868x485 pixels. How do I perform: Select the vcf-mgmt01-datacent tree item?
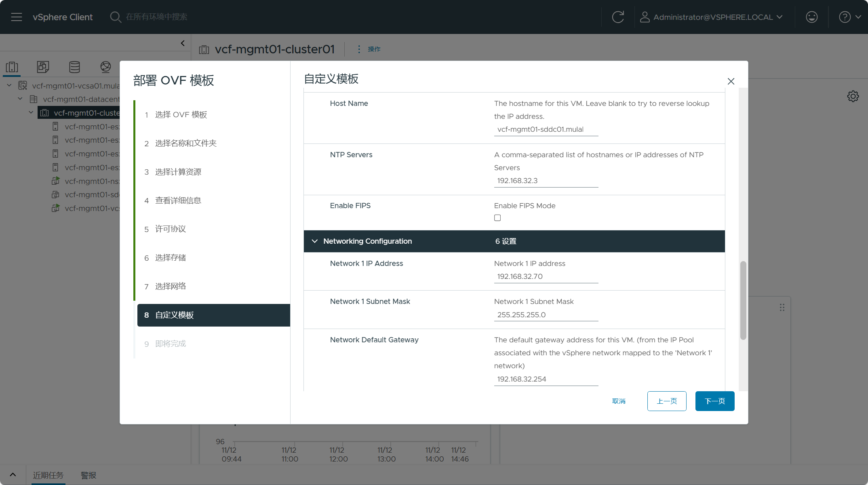coord(81,99)
